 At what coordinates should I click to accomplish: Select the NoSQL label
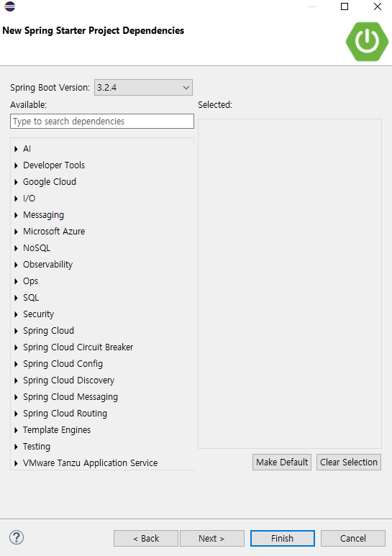point(37,248)
